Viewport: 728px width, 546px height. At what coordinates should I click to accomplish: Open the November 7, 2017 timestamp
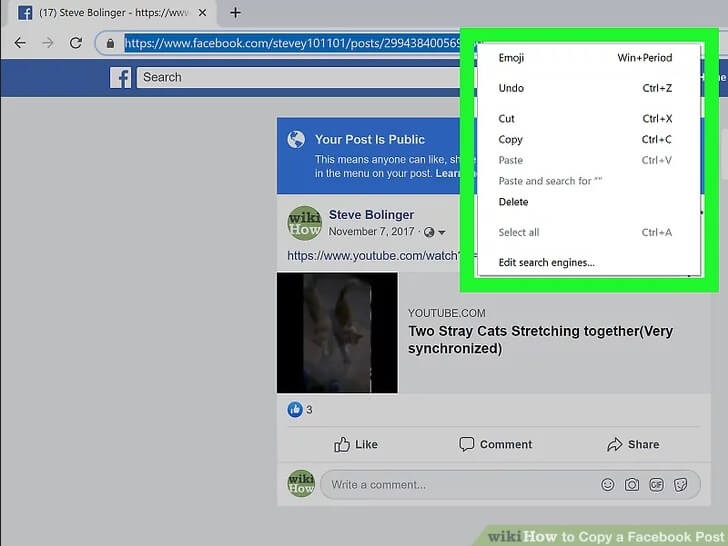click(x=371, y=231)
